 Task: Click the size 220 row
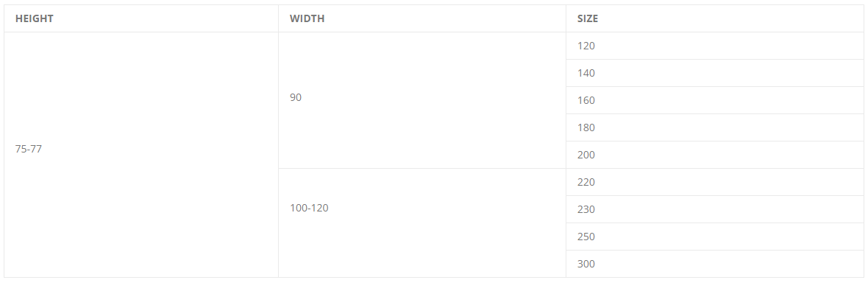715,182
